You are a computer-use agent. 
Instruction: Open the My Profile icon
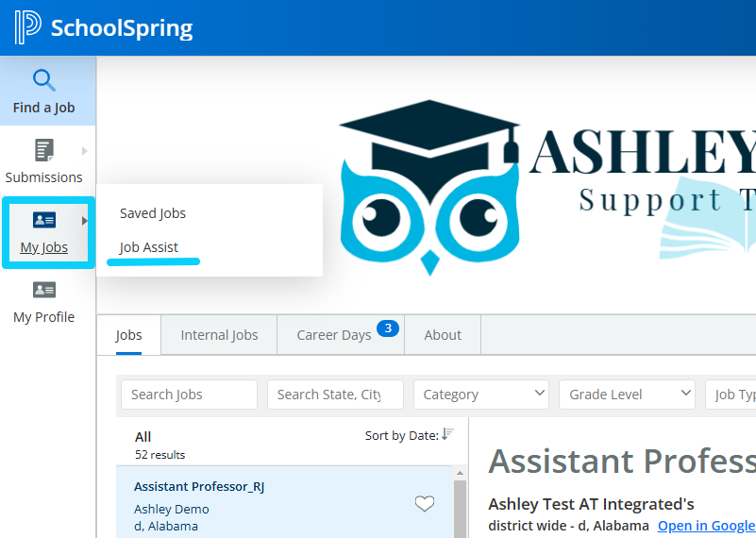[43, 290]
